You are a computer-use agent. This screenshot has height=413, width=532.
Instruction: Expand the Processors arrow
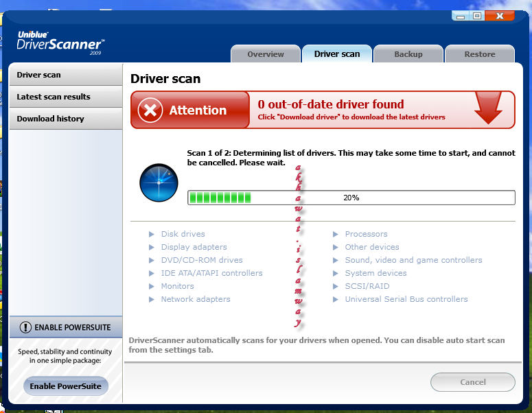click(x=335, y=235)
